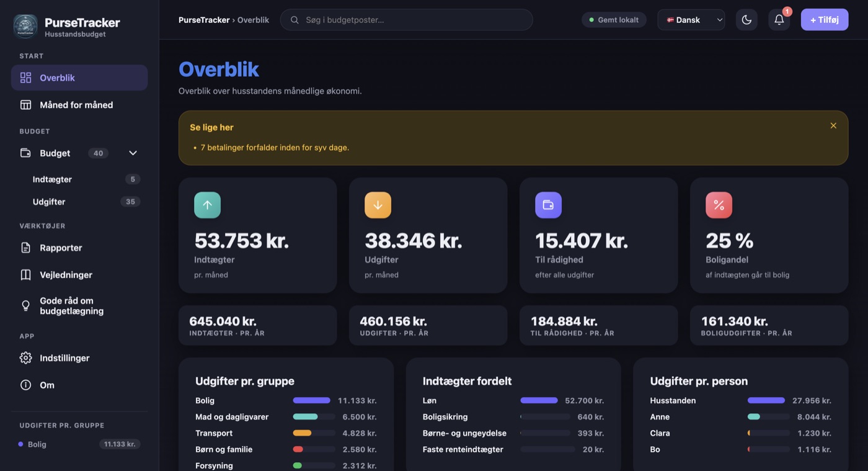Screen dimensions: 868x471
Task: Click the Indstillinger gear icon
Action: 25,358
